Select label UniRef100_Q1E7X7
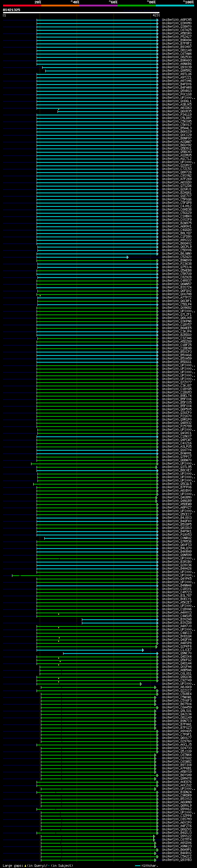The height and width of the screenshot is (868, 197). [177, 196]
